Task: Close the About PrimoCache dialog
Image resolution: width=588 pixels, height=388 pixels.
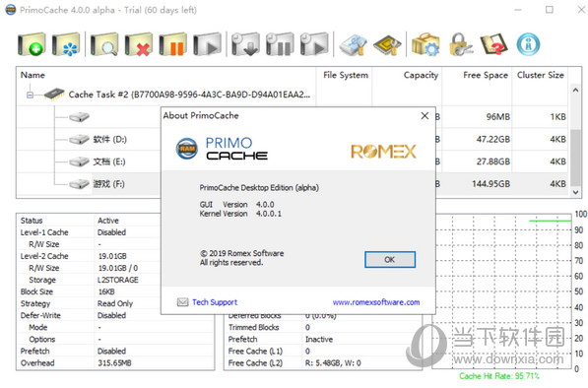Action: [x=425, y=116]
